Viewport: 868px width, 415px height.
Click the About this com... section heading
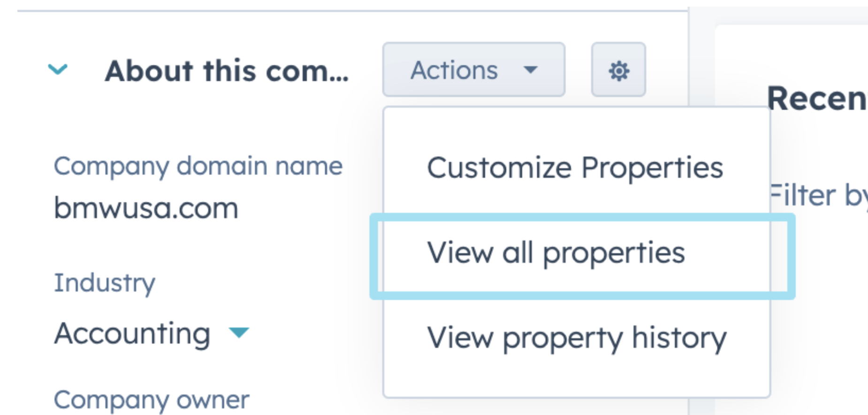click(x=227, y=71)
